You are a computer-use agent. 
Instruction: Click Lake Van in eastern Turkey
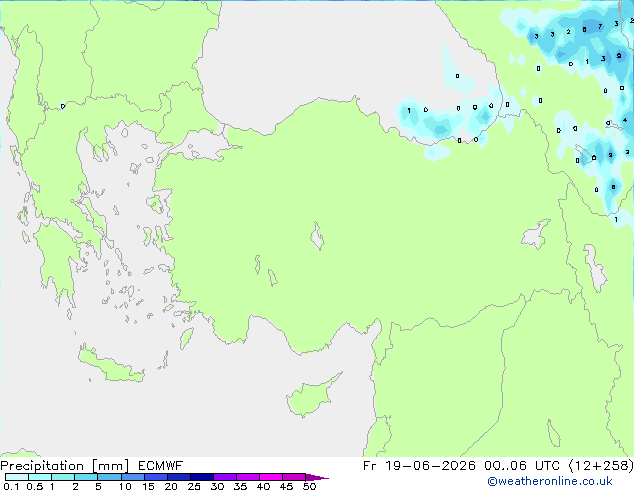click(x=536, y=234)
